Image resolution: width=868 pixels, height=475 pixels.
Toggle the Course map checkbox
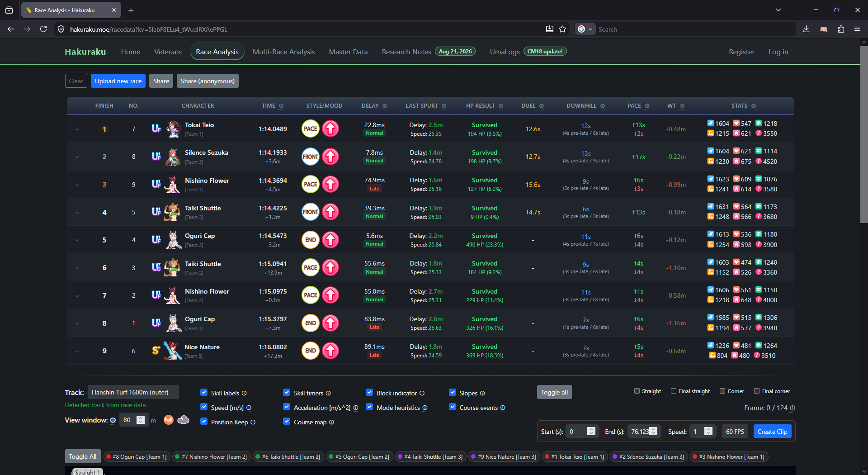pyautogui.click(x=287, y=422)
